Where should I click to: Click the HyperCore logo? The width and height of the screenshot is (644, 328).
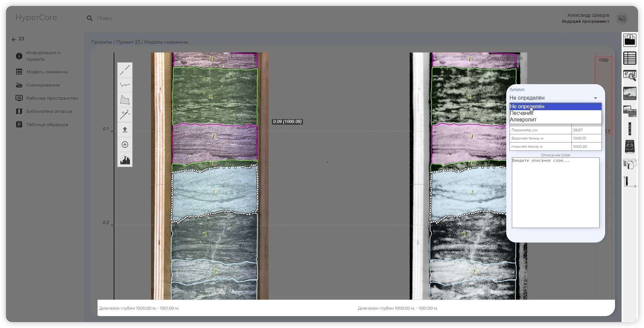36,17
